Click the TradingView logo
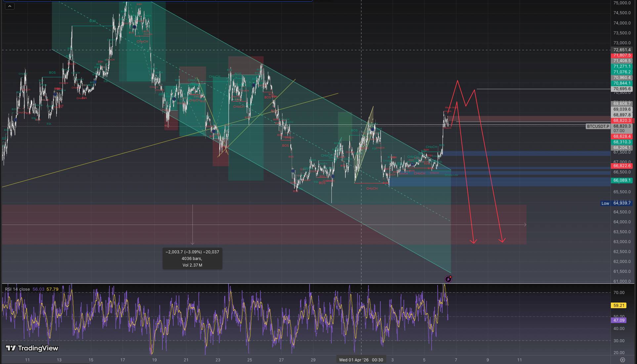Screen dimensions: 637x364 point(32,348)
